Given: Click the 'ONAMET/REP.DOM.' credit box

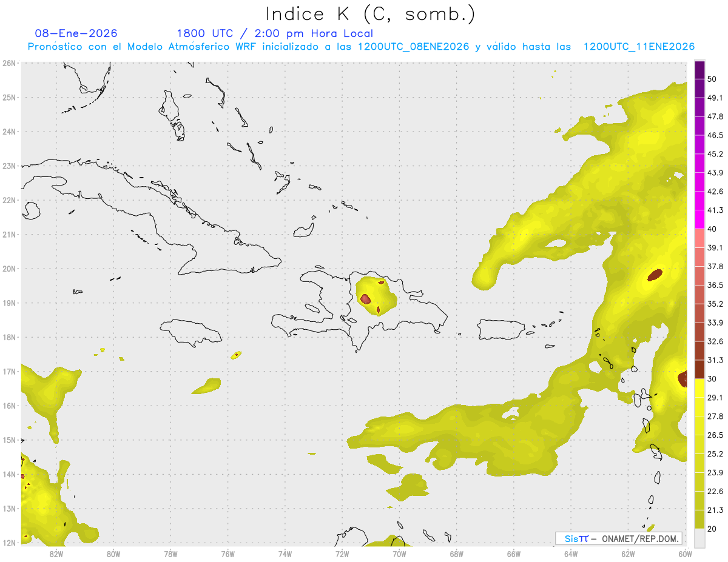Looking at the screenshot, I should coord(618,538).
